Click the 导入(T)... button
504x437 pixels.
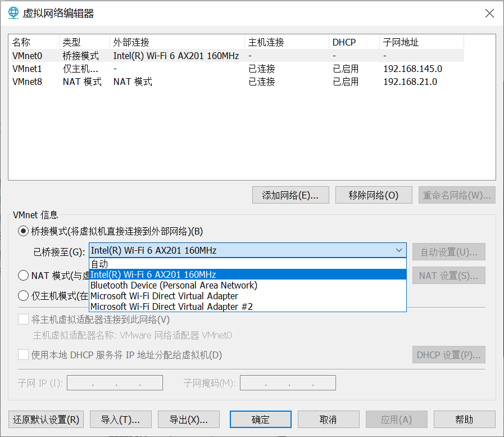121,420
